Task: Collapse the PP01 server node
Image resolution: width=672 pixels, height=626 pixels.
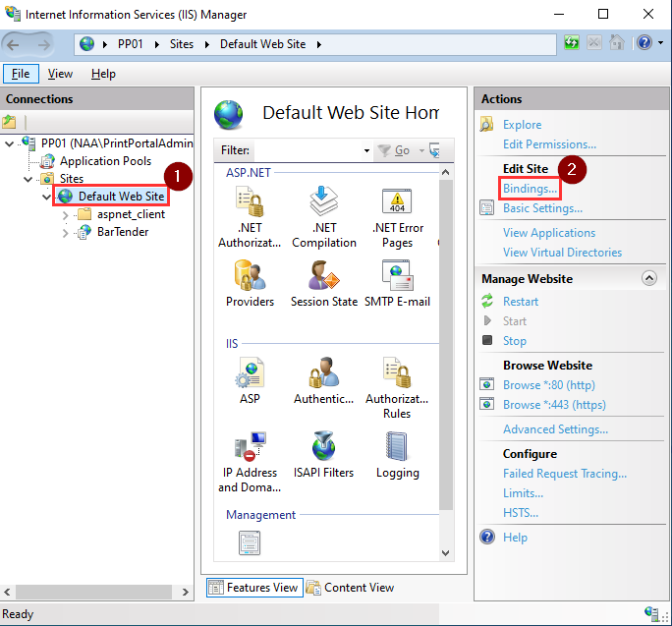Action: (9, 144)
